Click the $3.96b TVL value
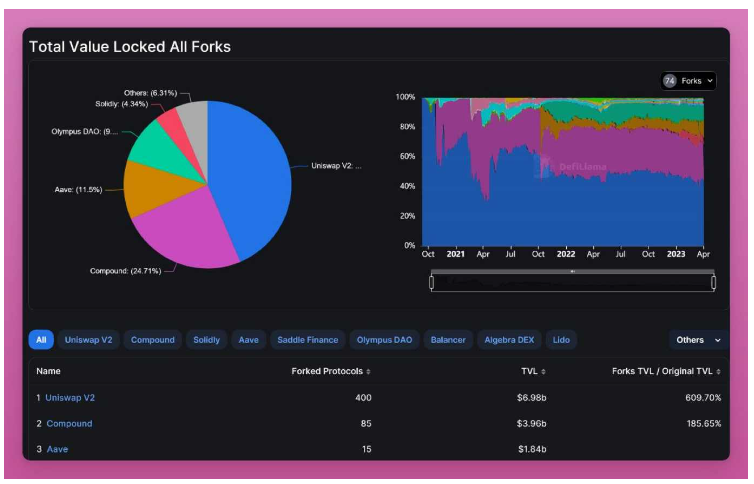Viewport: 754px width, 484px height. click(x=531, y=424)
